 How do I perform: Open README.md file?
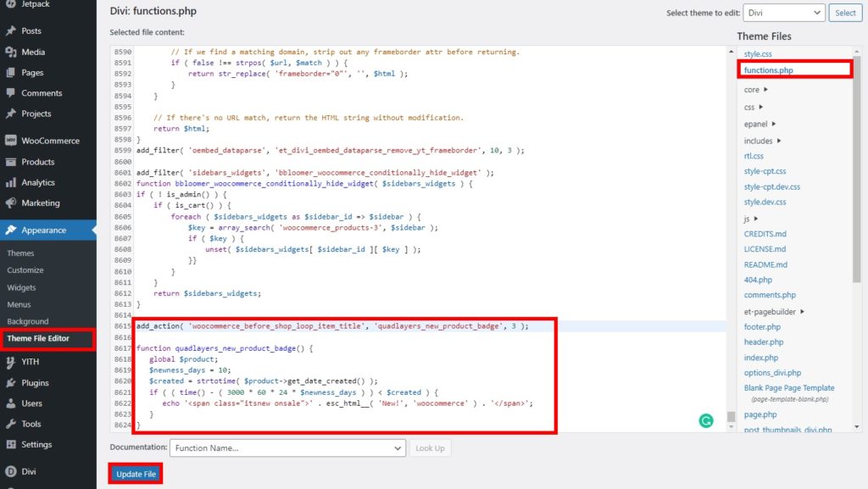[765, 264]
